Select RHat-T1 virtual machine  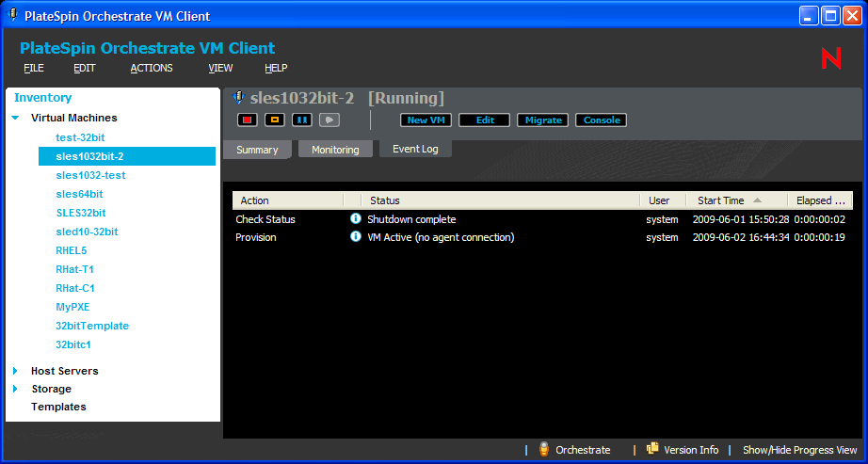[74, 269]
